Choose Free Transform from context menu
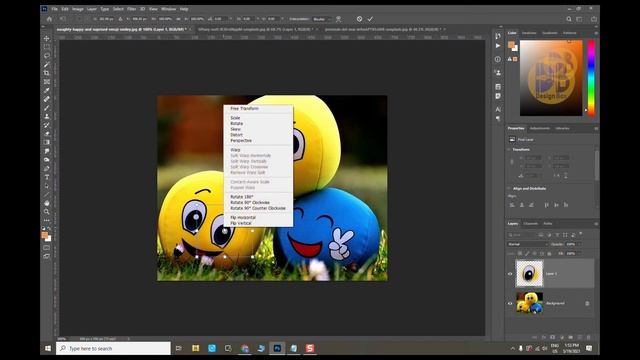640x360 pixels. pos(244,109)
